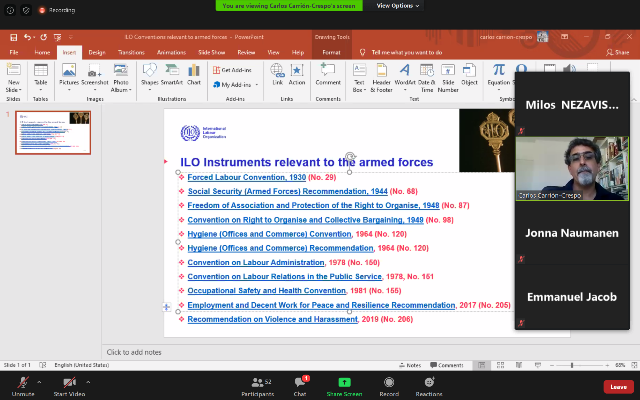The width and height of the screenshot is (640, 400).
Task: Open Occupational Safety and Health Convention link
Action: 267,291
